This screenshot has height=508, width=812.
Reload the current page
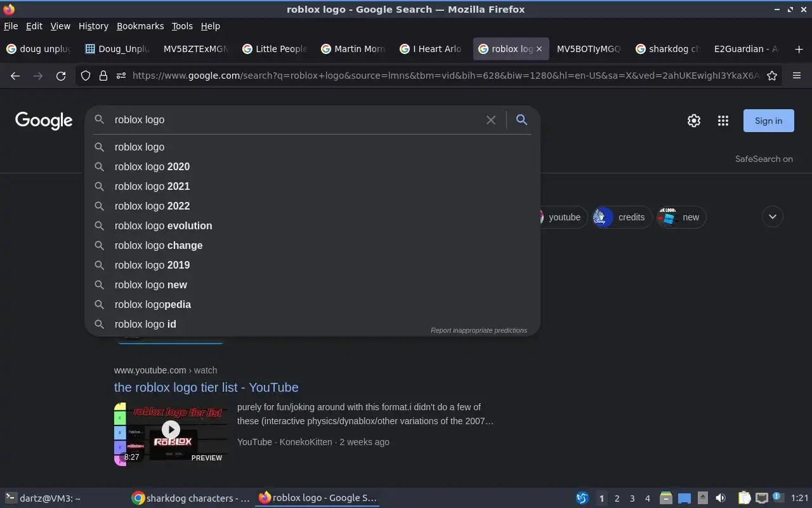tap(61, 76)
